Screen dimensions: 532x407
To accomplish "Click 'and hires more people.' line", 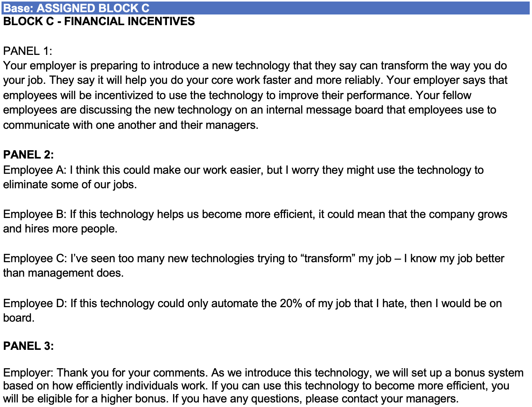I will tap(60, 229).
